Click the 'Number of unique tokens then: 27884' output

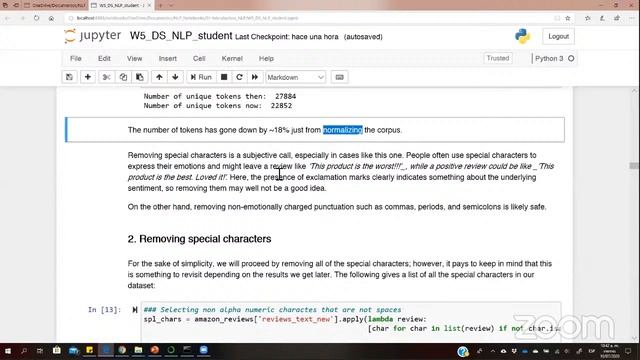pyautogui.click(x=220, y=96)
